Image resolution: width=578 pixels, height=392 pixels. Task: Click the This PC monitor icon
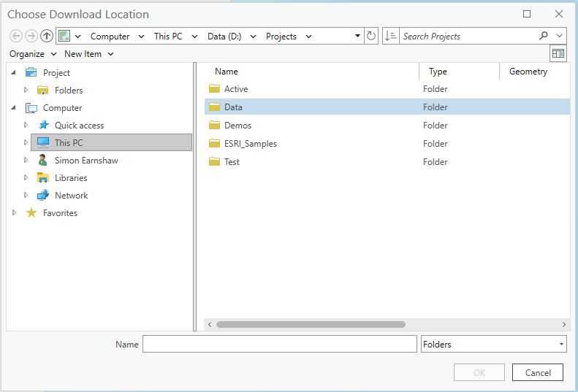[43, 142]
